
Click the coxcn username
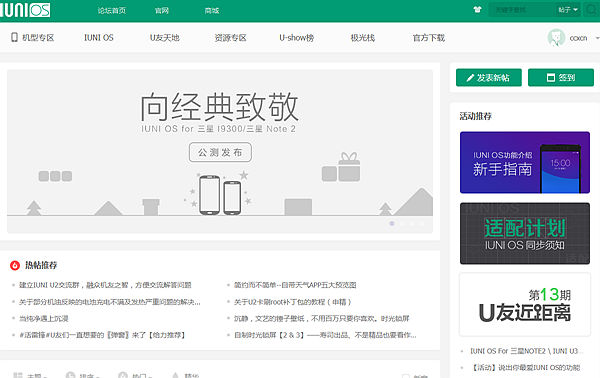[578, 38]
